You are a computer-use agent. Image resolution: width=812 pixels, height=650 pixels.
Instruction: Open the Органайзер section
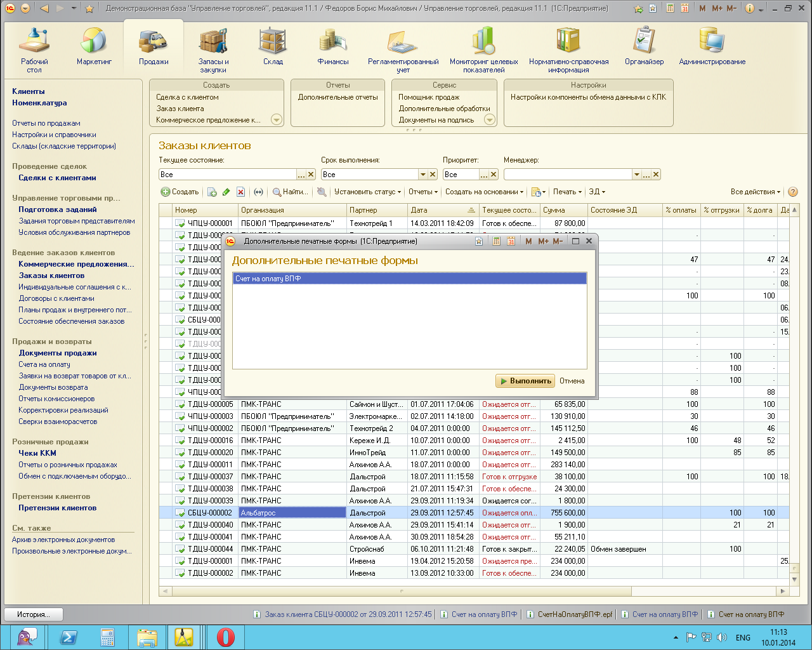pyautogui.click(x=644, y=47)
